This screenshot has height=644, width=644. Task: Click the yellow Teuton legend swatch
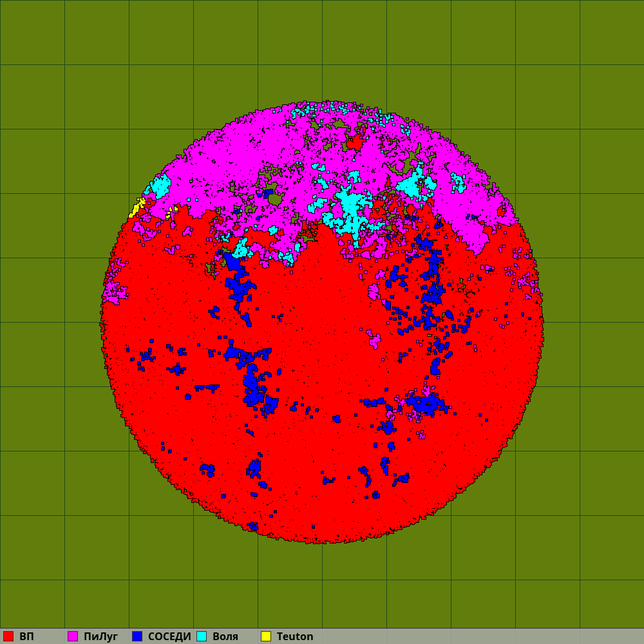coord(266,636)
